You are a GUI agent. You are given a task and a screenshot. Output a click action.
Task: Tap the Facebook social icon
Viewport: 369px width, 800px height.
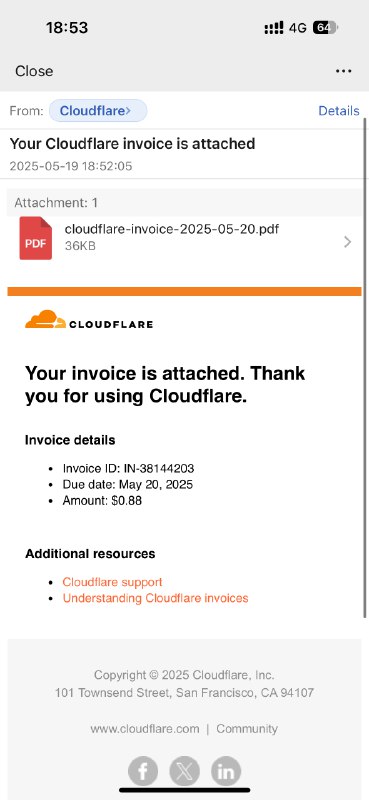143,771
